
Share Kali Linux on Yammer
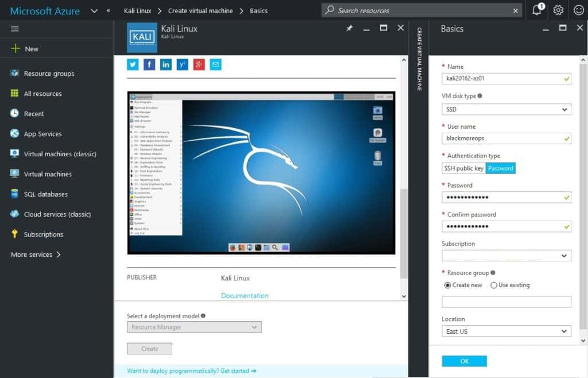click(182, 64)
